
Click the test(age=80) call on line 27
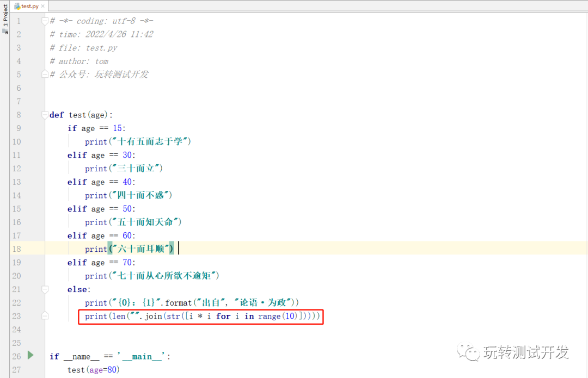coord(93,370)
